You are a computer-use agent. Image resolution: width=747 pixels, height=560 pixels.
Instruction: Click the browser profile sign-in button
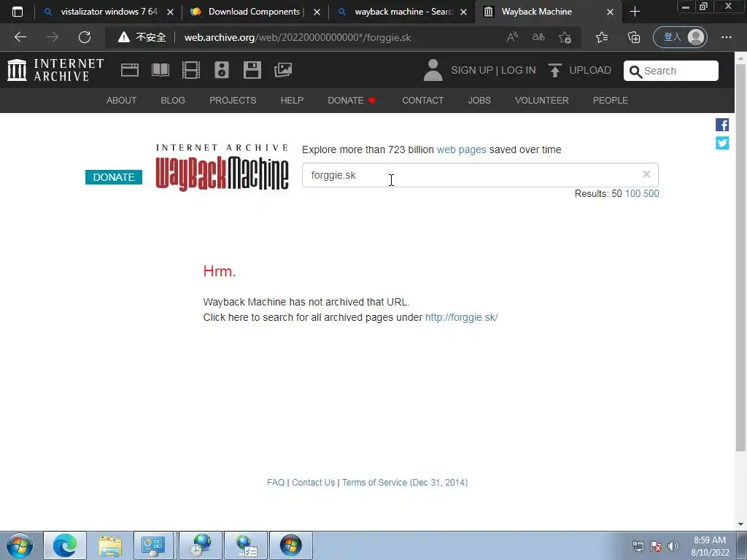(x=681, y=37)
